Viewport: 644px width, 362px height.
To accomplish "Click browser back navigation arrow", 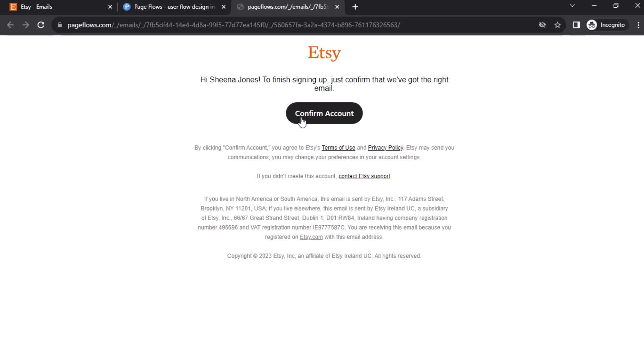I will [11, 25].
